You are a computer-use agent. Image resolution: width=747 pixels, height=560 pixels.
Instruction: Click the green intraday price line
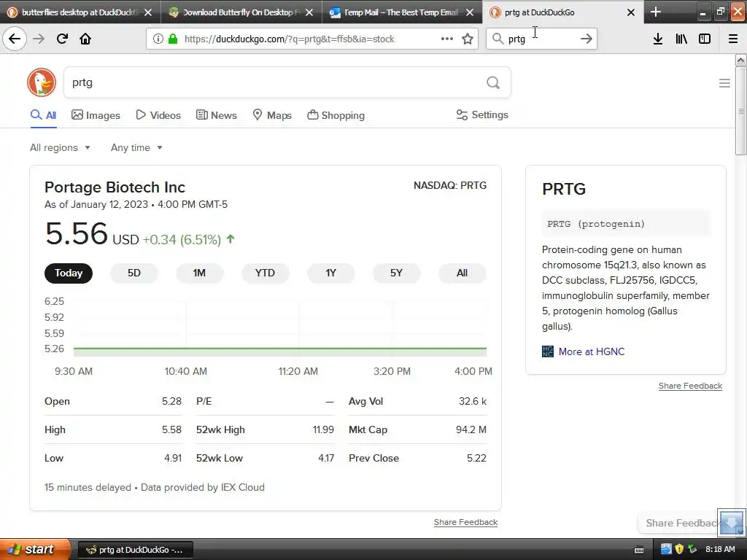(280, 349)
